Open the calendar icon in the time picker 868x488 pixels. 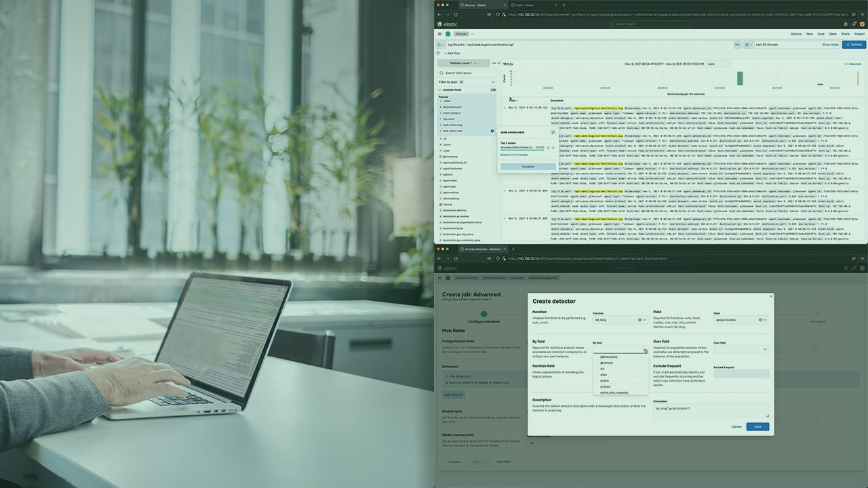click(x=747, y=45)
